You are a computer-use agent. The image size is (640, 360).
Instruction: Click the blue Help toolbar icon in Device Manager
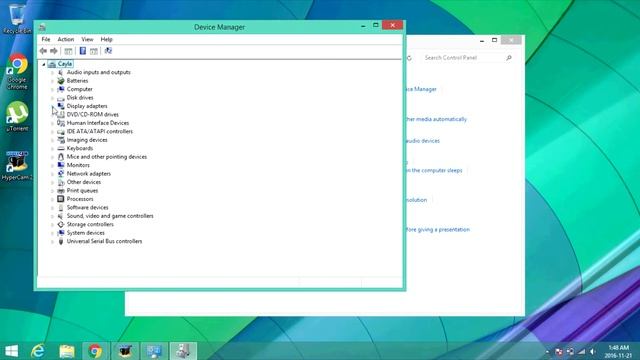pyautogui.click(x=82, y=51)
